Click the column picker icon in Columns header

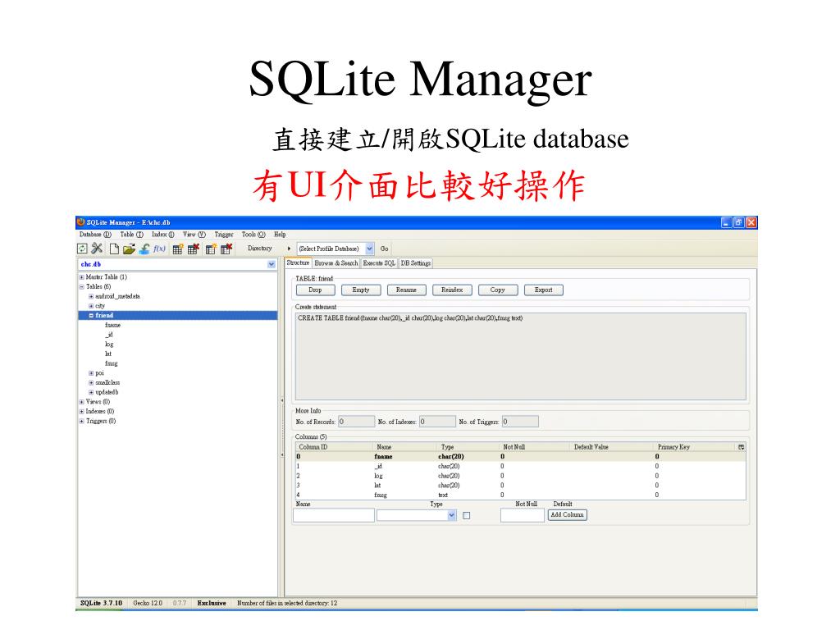[x=741, y=447]
